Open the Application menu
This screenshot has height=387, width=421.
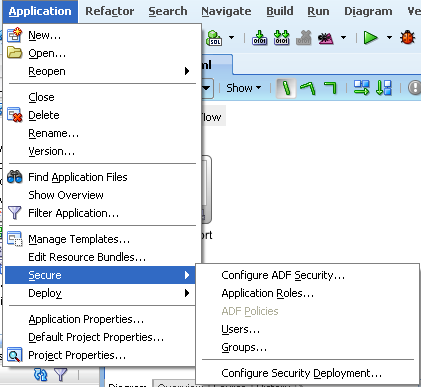click(x=40, y=11)
